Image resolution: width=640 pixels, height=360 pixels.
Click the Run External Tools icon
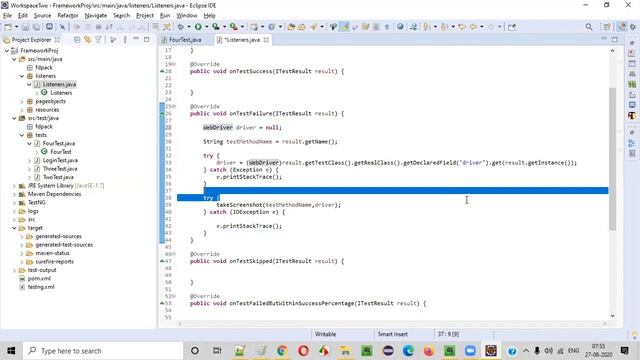pos(233,27)
